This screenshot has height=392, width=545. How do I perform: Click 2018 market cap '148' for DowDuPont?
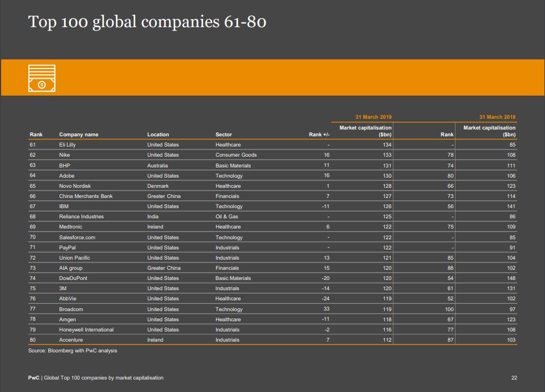click(511, 278)
